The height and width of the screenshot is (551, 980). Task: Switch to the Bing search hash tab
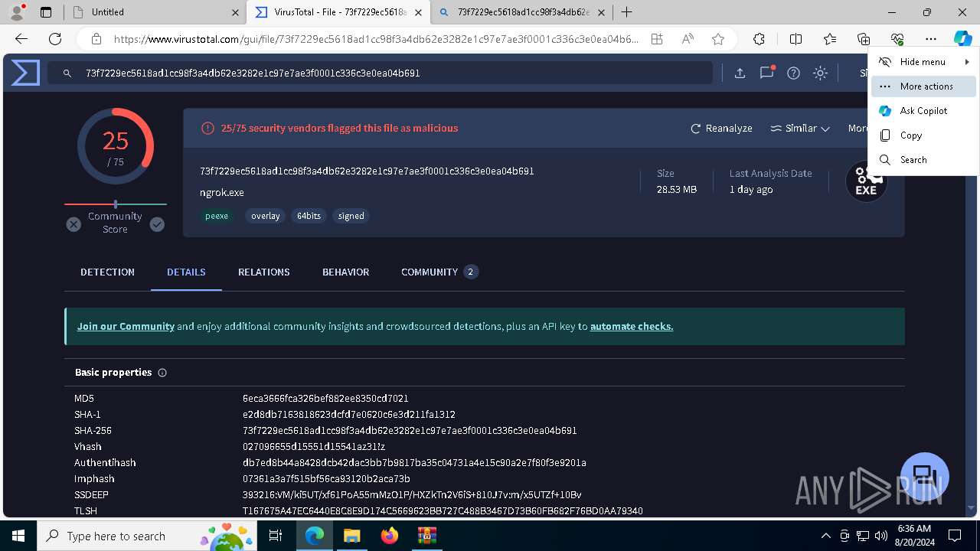[523, 12]
